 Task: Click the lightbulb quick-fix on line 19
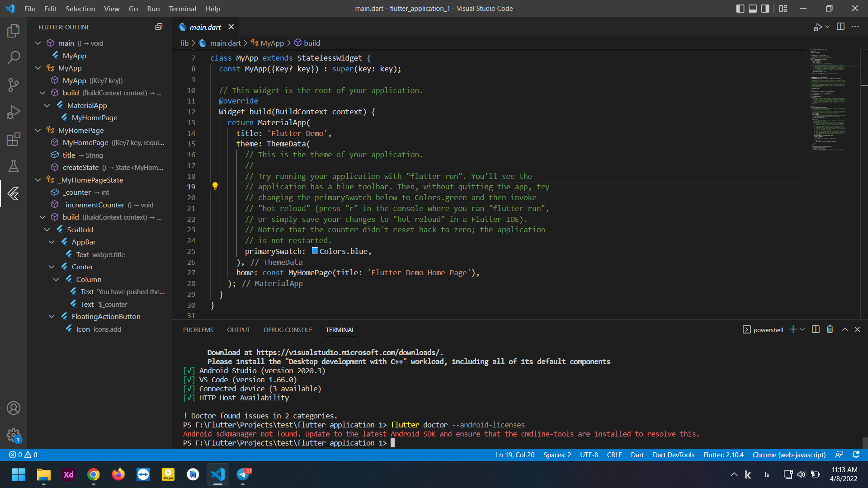click(x=215, y=186)
